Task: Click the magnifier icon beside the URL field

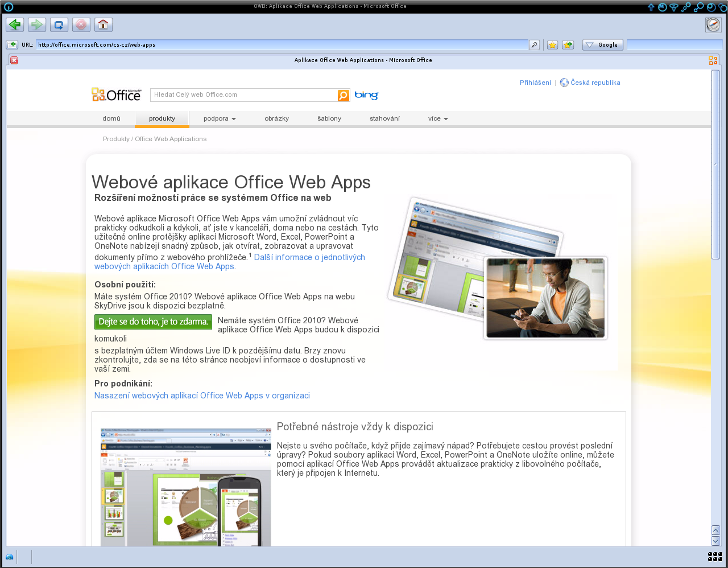Action: click(534, 45)
